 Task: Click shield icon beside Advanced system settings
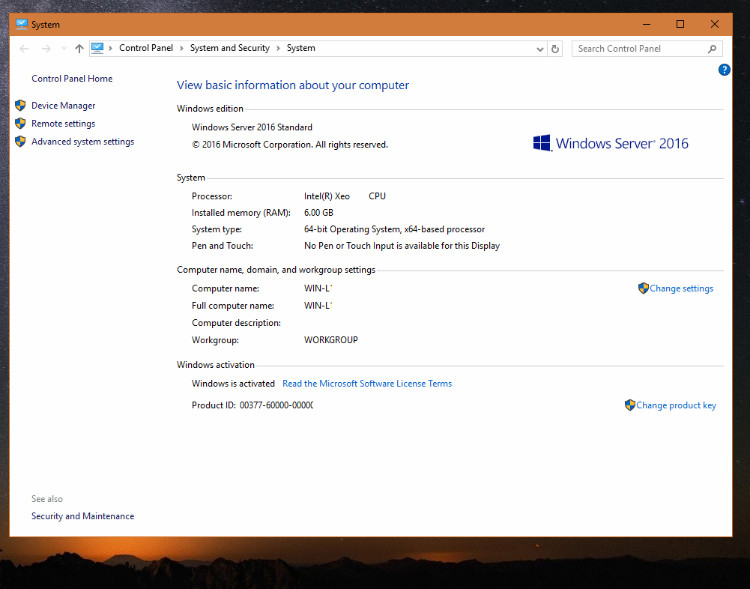click(x=20, y=142)
